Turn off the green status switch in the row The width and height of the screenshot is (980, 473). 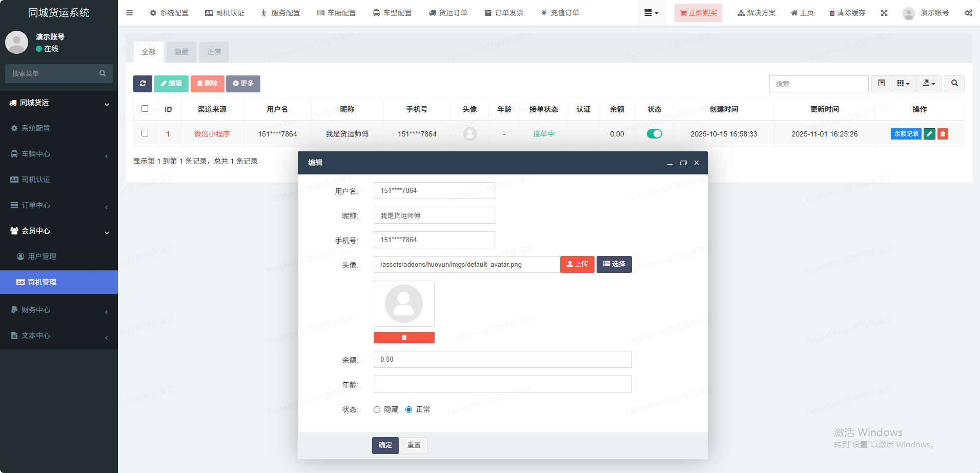click(x=654, y=134)
